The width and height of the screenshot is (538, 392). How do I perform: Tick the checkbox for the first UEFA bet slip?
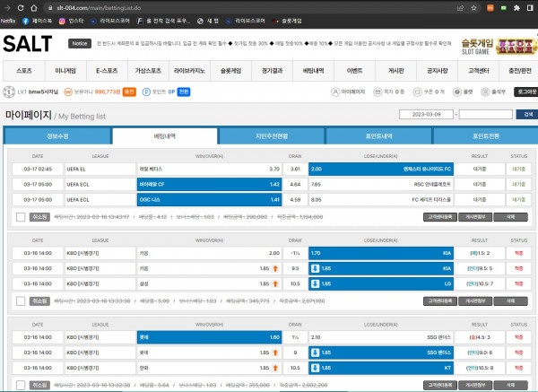pos(21,216)
